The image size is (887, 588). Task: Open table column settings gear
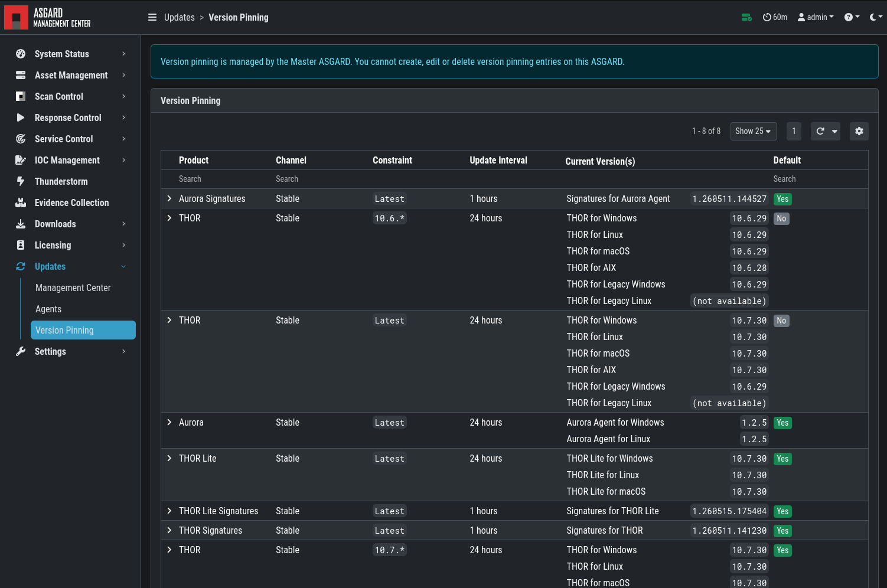pyautogui.click(x=859, y=131)
